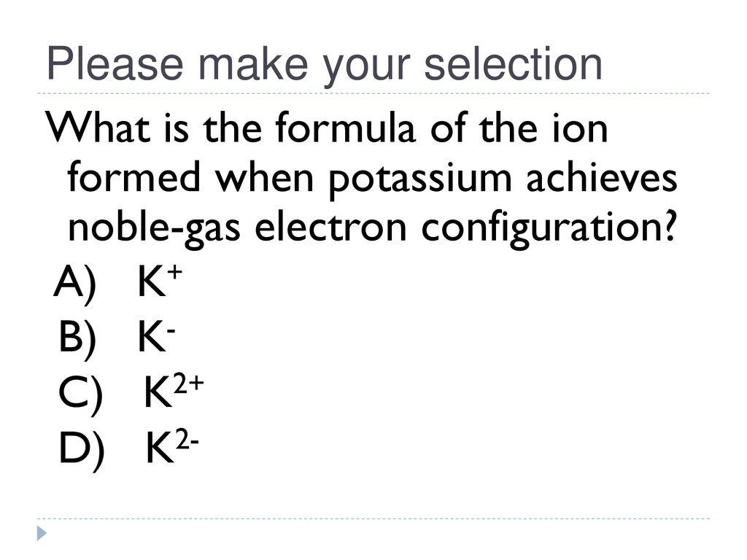This screenshot has width=747, height=560.
Task: Click the word "noble-gas" in the question
Action: [154, 227]
